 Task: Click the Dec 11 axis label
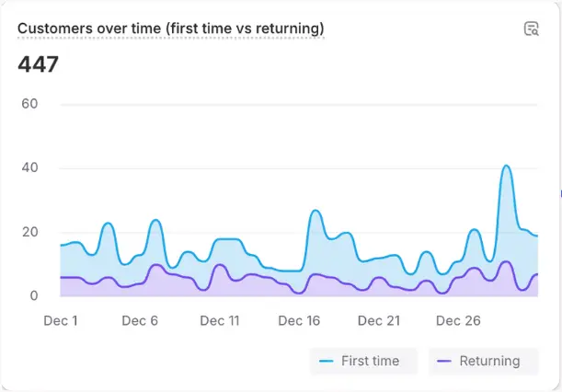click(220, 321)
